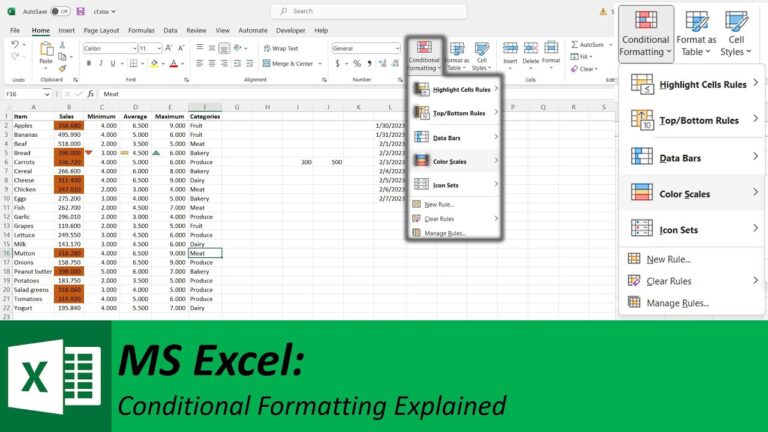Toggle Bold formatting
This screenshot has height=432, width=768.
89,64
